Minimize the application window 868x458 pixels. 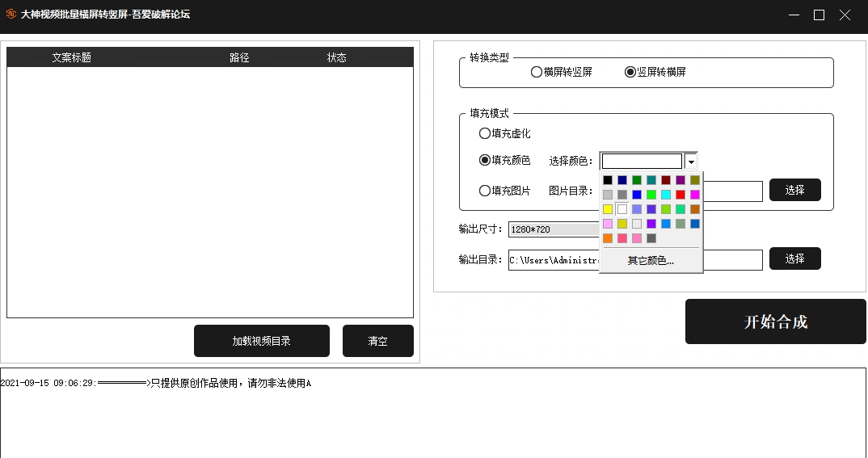(x=794, y=15)
